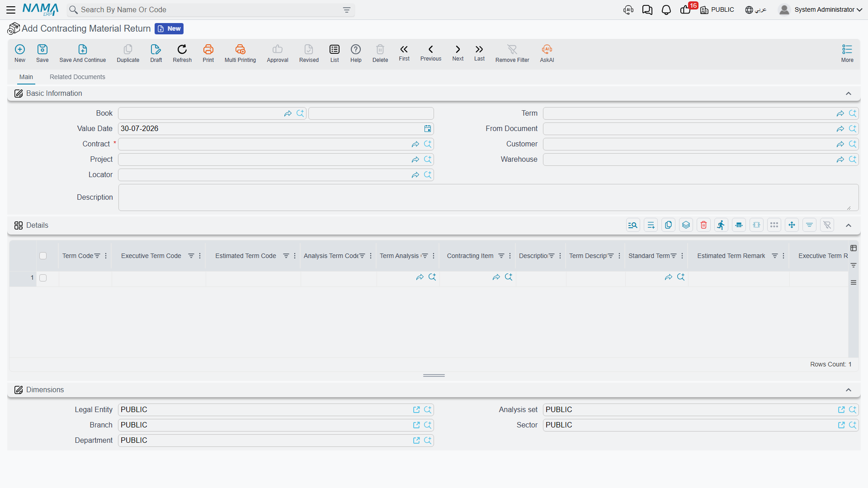Screen dimensions: 868x488
Task: Open Estimated Term Code column filter
Action: tap(286, 256)
